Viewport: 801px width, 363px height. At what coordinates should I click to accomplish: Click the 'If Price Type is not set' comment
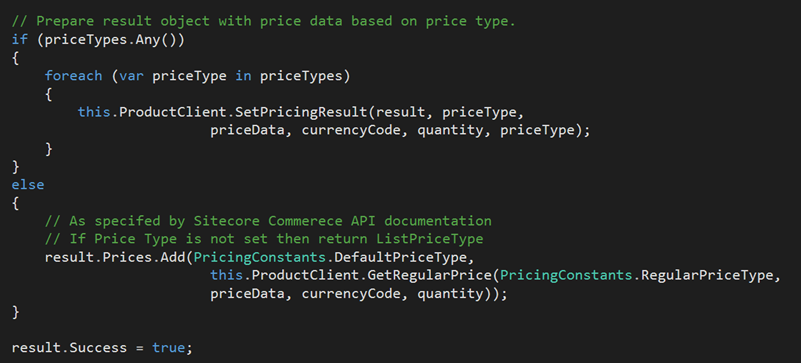pos(264,239)
